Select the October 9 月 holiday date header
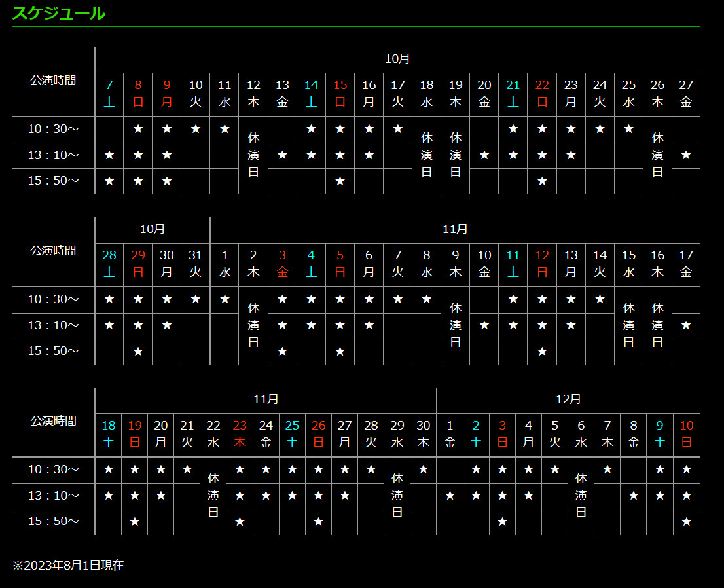Viewport: 724px width, 588px height. [x=167, y=94]
